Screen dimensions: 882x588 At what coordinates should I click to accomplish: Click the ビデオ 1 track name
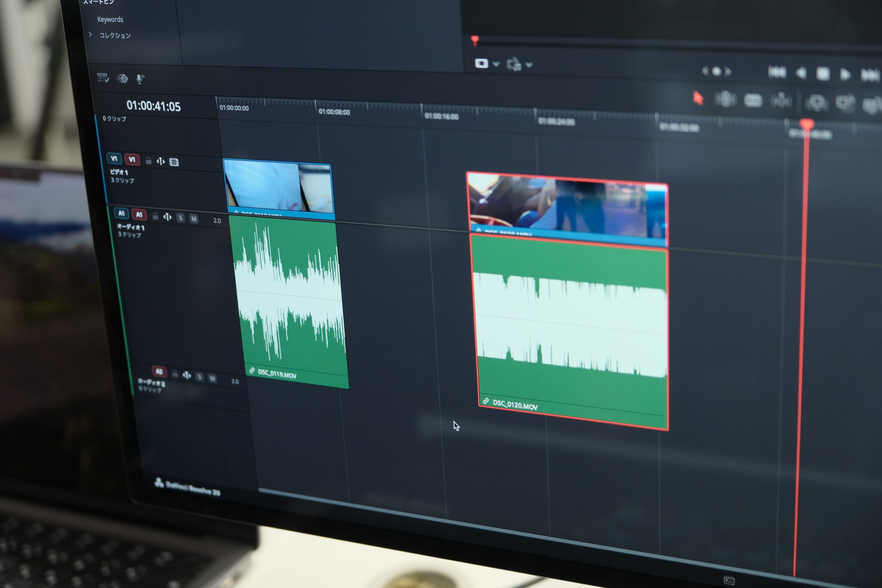click(119, 172)
